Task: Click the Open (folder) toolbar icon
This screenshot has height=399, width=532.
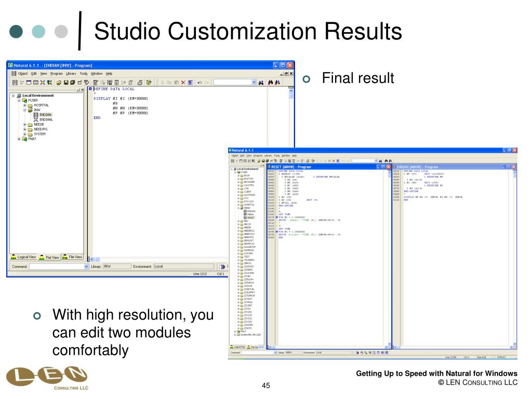Action: click(59, 83)
